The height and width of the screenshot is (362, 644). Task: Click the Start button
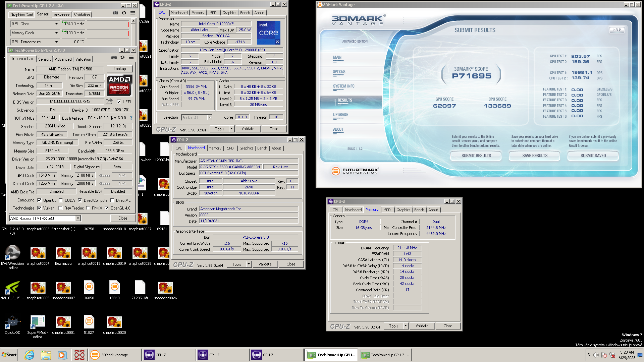[9, 355]
